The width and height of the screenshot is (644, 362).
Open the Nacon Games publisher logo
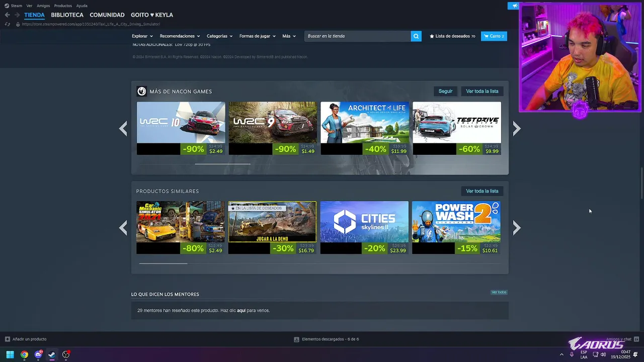[x=142, y=91]
